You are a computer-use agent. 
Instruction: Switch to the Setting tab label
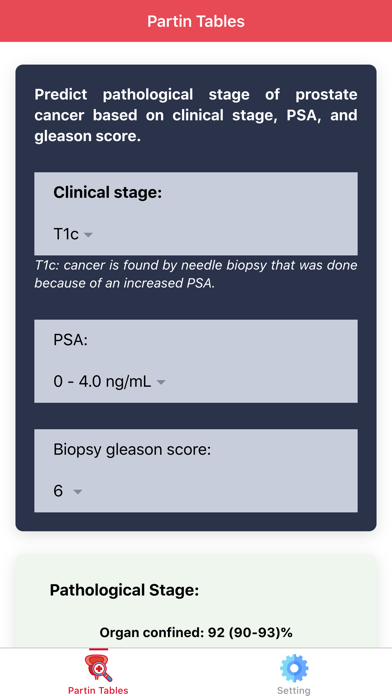(294, 690)
